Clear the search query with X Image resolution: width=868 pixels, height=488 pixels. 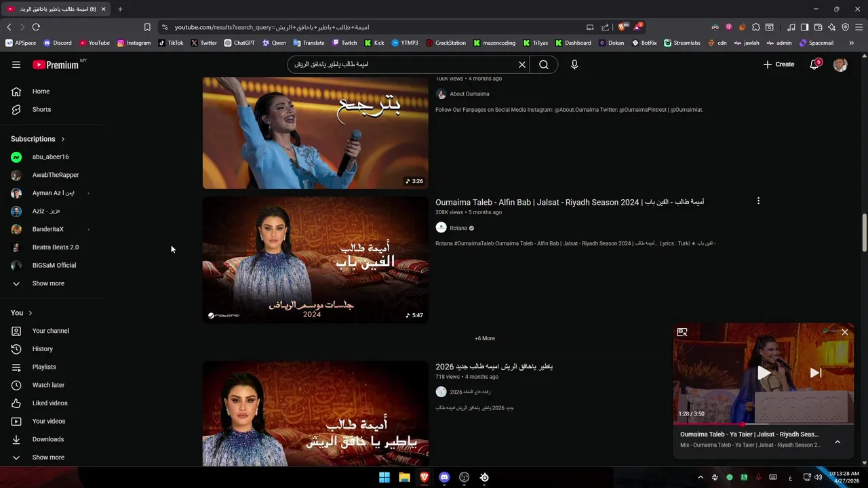(x=522, y=64)
